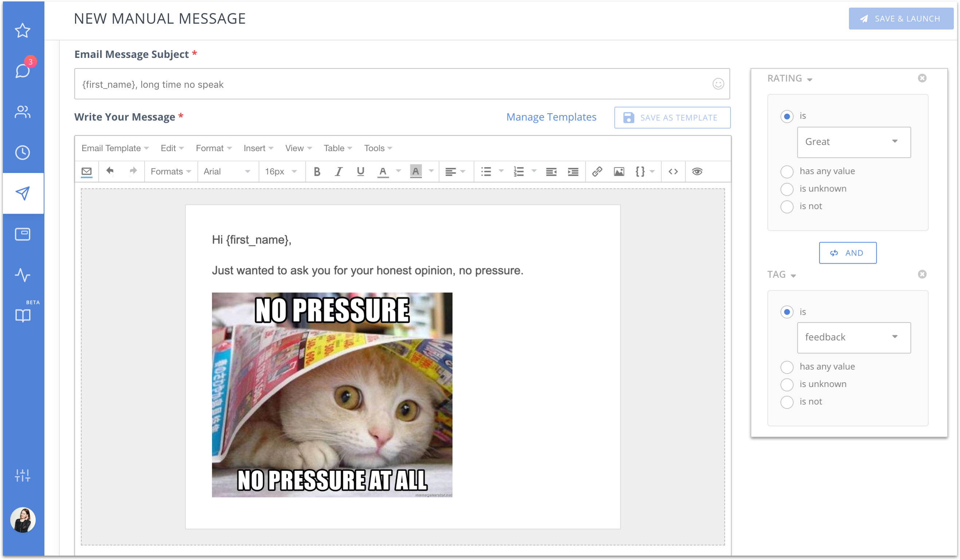Open the Formats dropdown

point(171,171)
